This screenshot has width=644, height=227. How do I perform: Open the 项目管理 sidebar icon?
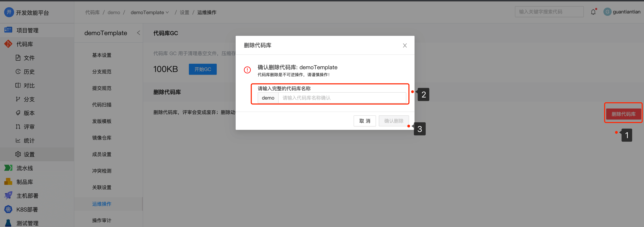[8, 30]
